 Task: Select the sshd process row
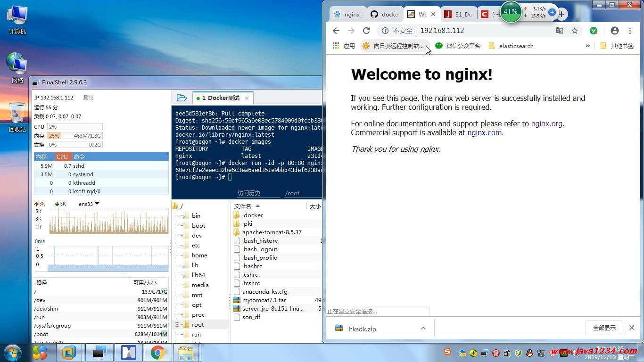click(x=101, y=166)
